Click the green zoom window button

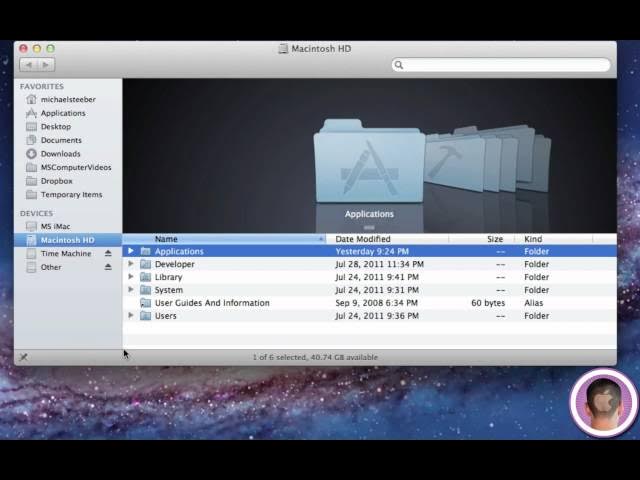[50, 49]
